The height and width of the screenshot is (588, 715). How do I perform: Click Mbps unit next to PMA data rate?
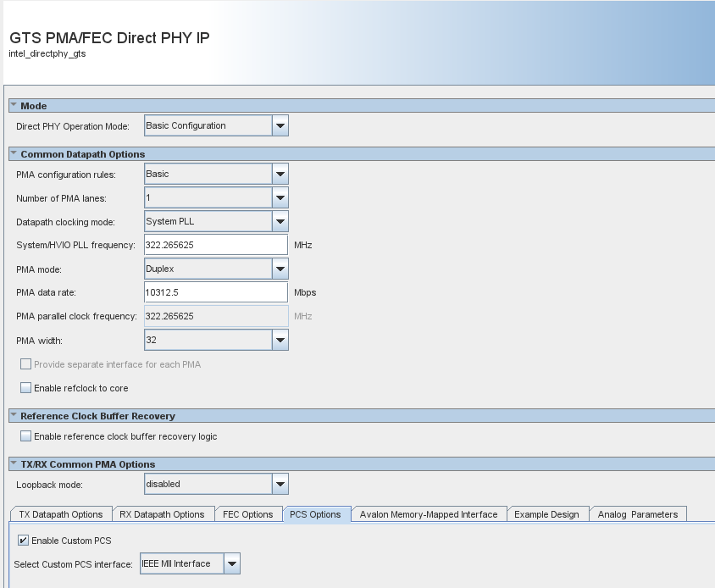[x=305, y=292]
